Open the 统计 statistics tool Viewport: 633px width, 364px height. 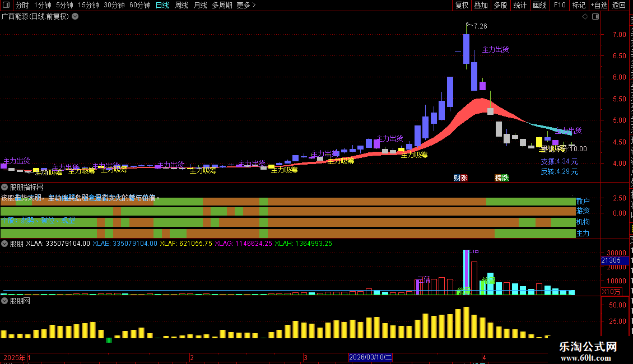coord(520,5)
